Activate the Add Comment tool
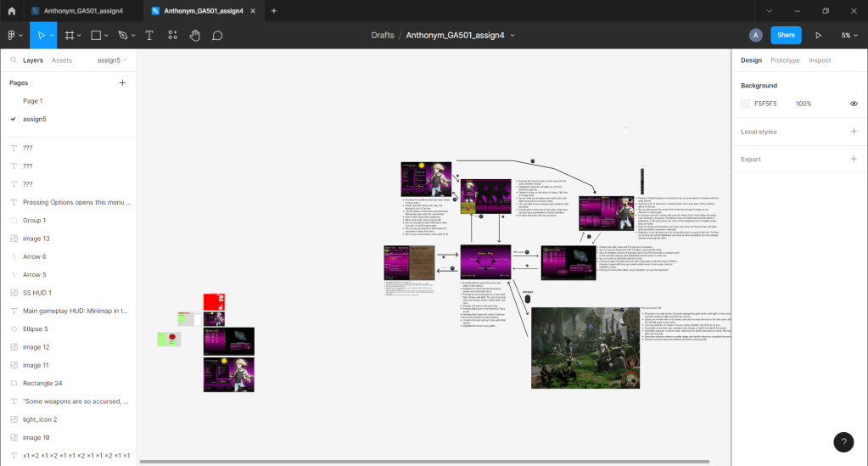 coord(217,36)
